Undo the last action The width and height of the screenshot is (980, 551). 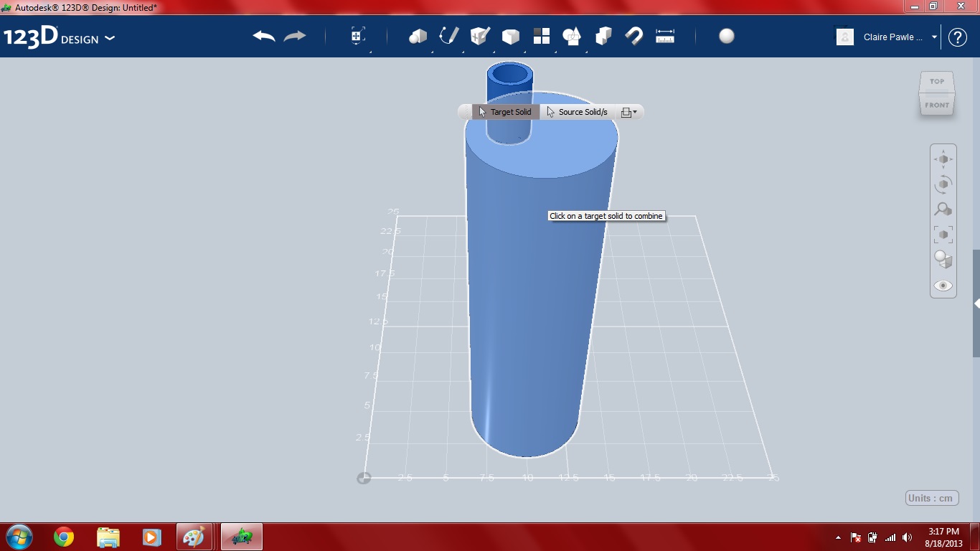(264, 36)
